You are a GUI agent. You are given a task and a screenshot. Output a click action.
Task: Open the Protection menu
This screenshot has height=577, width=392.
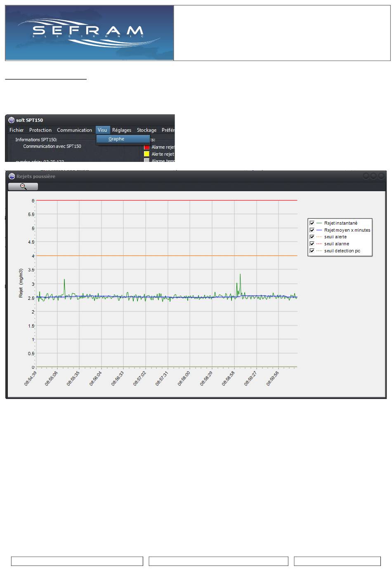(x=40, y=130)
